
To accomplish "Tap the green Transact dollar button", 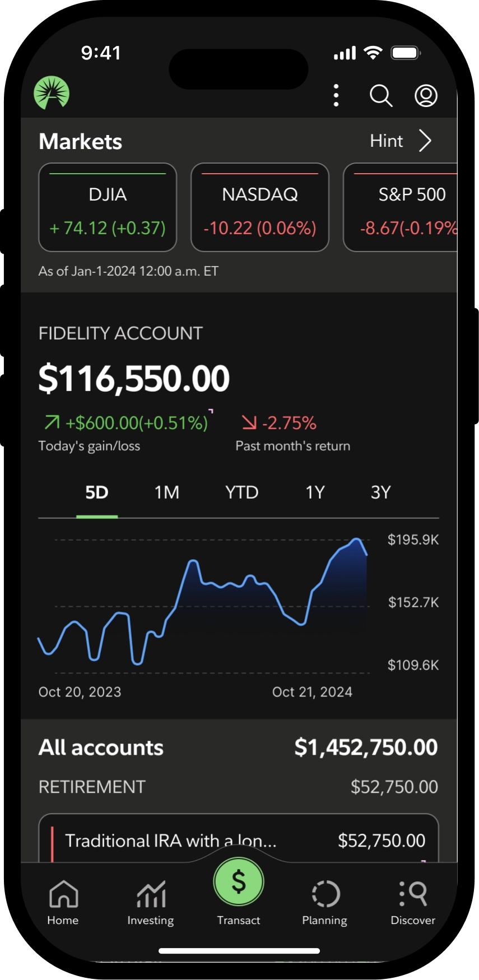I will [x=239, y=882].
